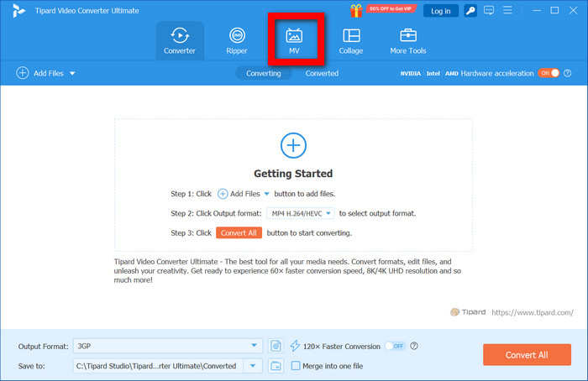Select the Converted sub-tab
This screenshot has width=588, height=381.
coord(322,73)
